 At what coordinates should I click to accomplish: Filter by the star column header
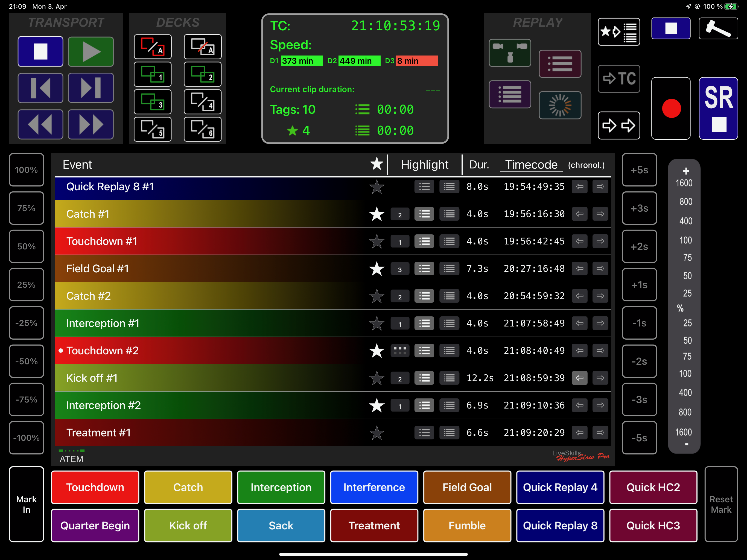377,164
